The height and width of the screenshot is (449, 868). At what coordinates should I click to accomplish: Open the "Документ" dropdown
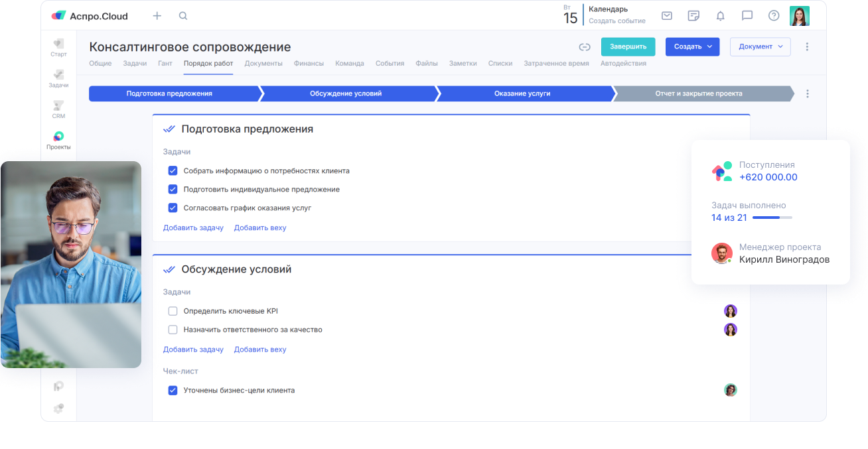(760, 47)
